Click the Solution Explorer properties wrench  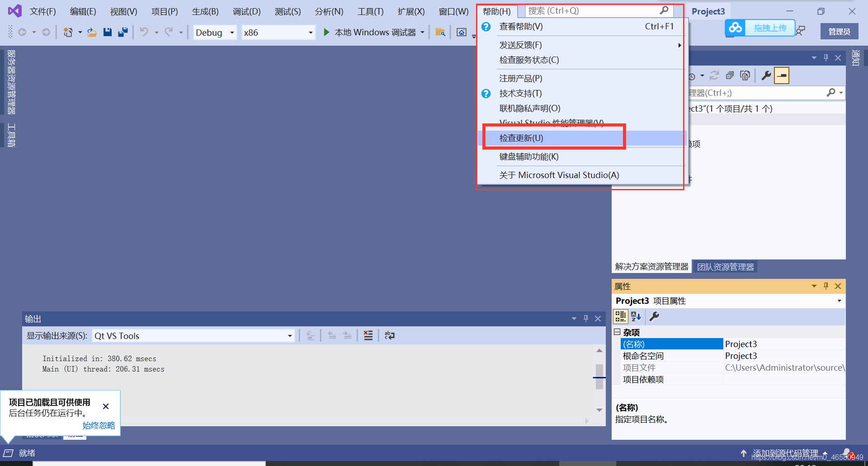click(x=766, y=75)
